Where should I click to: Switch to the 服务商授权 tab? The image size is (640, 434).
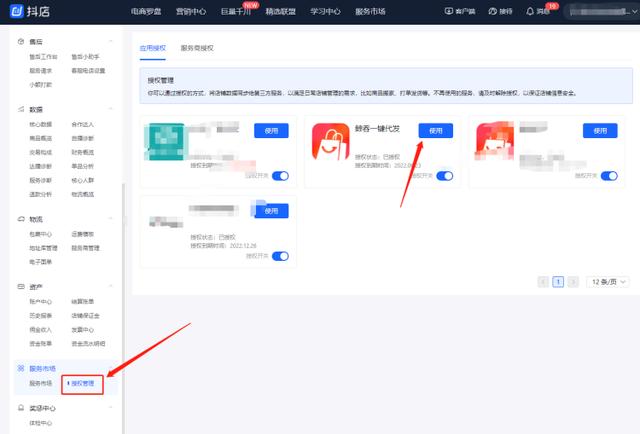coord(197,48)
